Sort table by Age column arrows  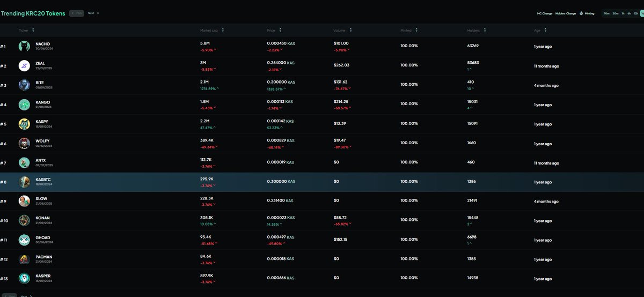tap(545, 31)
